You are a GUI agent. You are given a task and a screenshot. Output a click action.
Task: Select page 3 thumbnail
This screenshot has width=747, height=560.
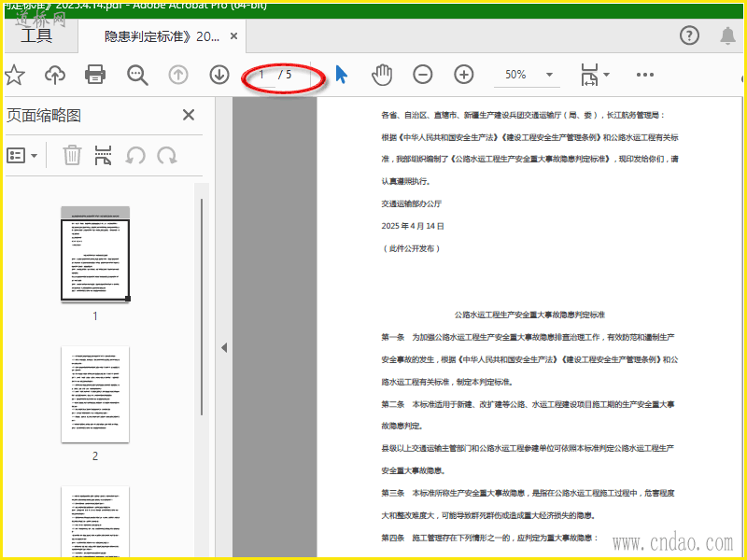pyautogui.click(x=95, y=522)
